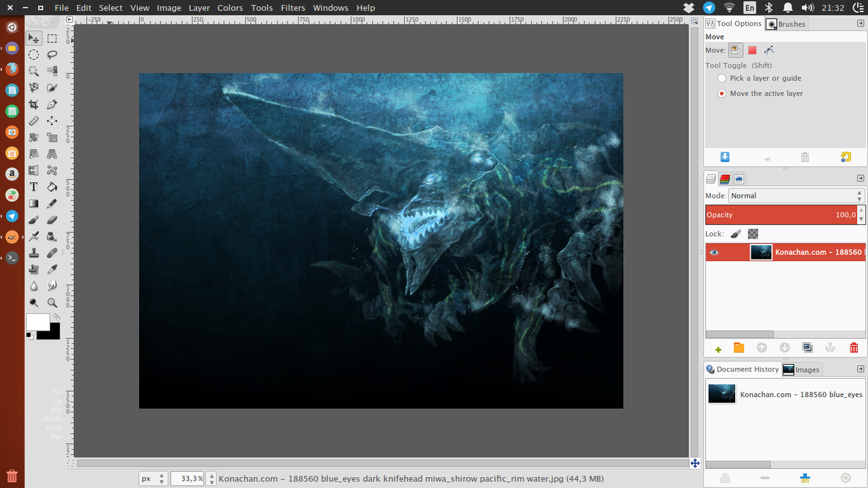Viewport: 868px width, 488px height.
Task: Toggle lock pixels brush icon
Action: click(x=736, y=234)
